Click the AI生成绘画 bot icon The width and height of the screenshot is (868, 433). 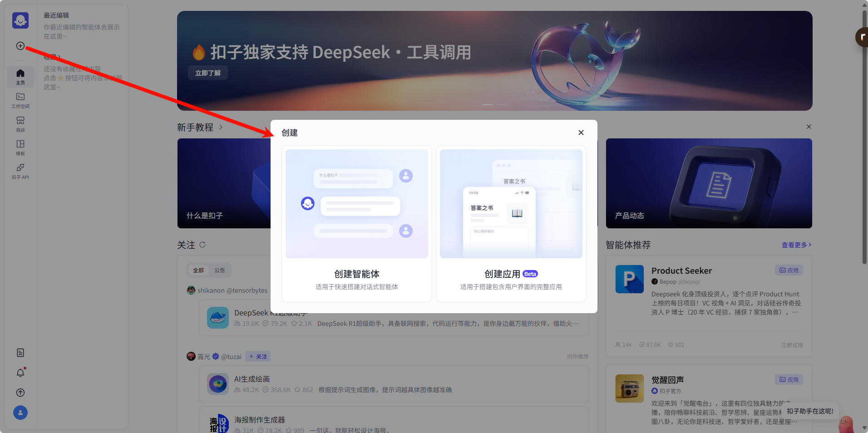click(x=218, y=384)
